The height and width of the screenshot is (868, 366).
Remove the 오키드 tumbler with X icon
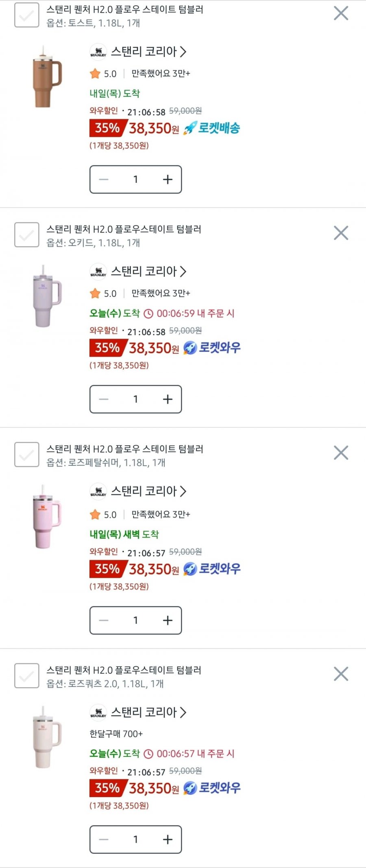click(341, 233)
